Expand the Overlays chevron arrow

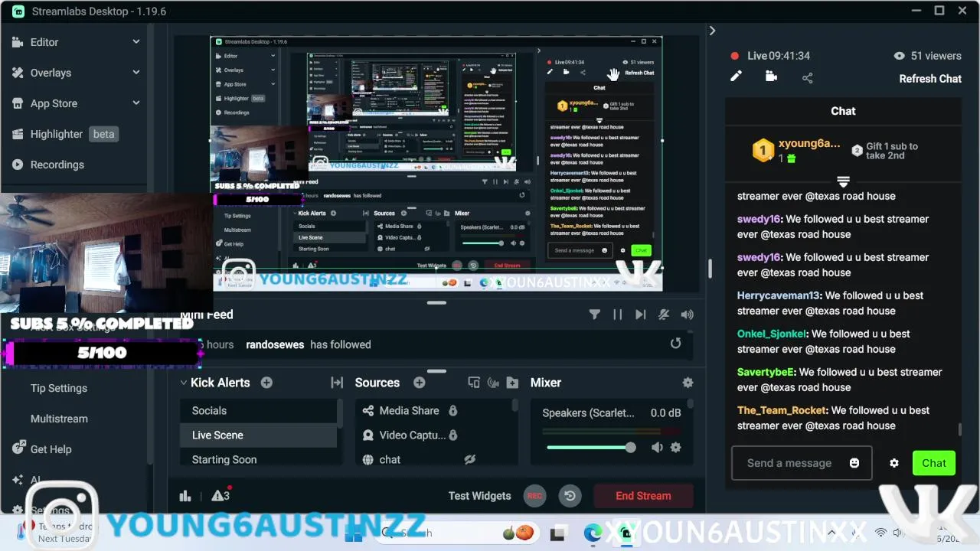(x=136, y=73)
